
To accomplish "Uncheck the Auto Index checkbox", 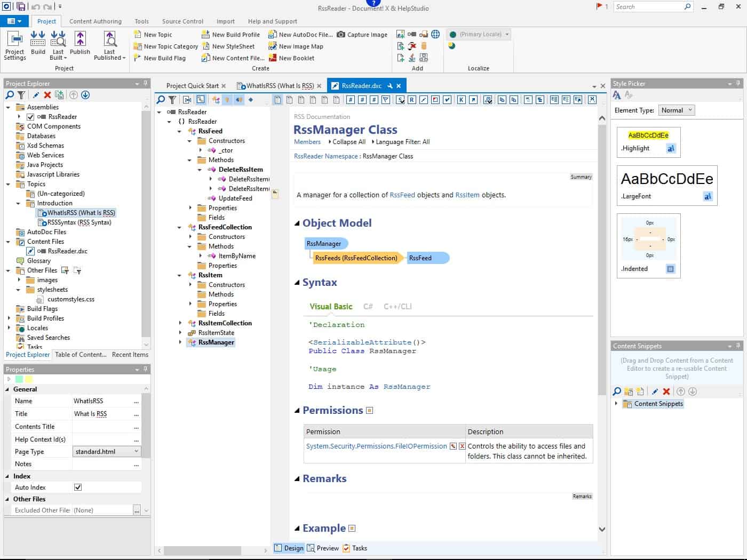I will (78, 487).
